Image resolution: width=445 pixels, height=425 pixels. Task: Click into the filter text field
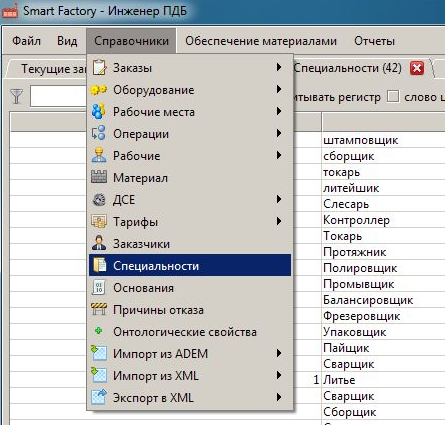[58, 96]
